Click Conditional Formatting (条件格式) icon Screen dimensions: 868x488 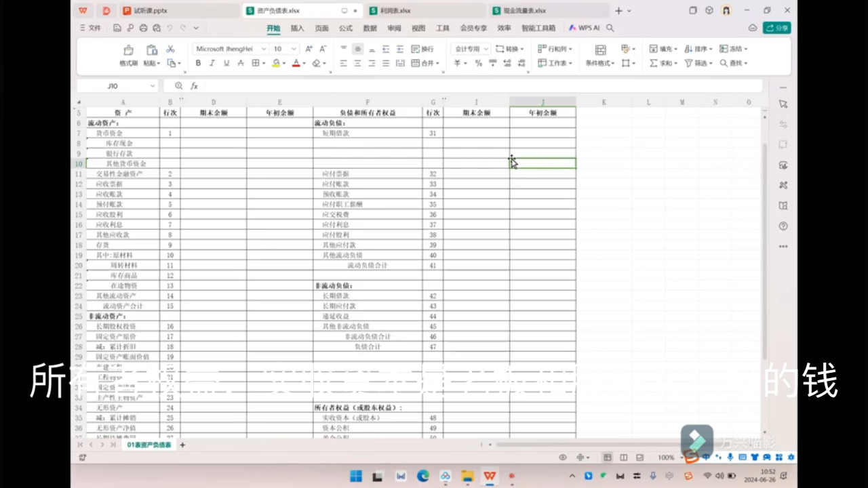(600, 50)
